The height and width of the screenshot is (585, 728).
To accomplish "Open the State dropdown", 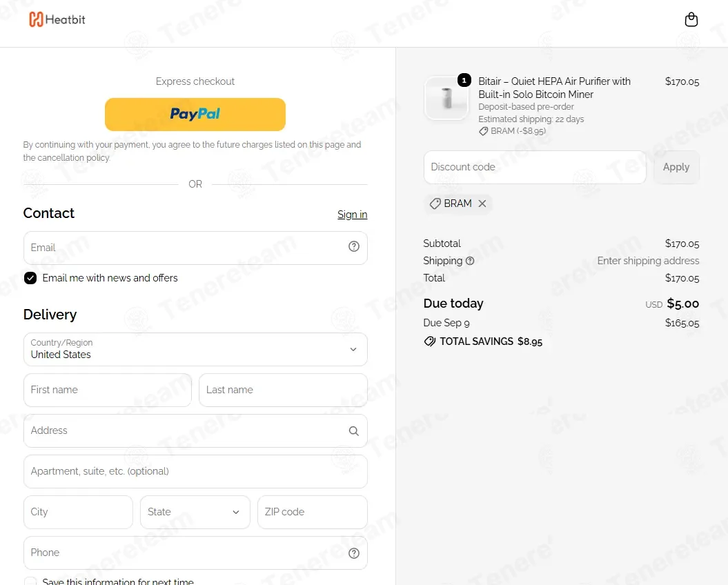I will [195, 512].
